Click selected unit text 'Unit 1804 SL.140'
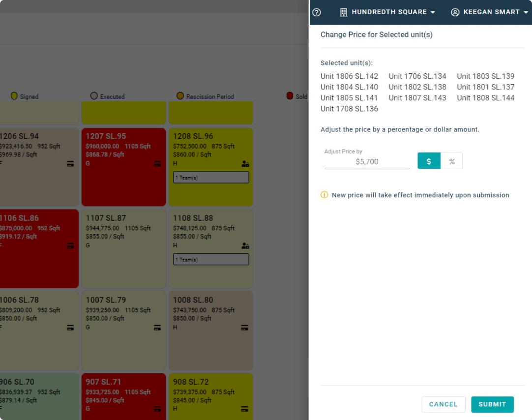 [349, 87]
